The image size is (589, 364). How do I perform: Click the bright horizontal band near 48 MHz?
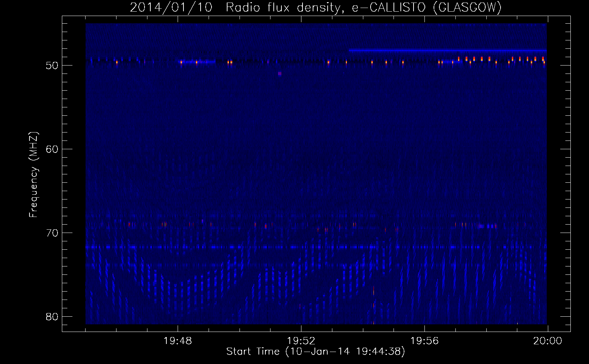(x=447, y=51)
